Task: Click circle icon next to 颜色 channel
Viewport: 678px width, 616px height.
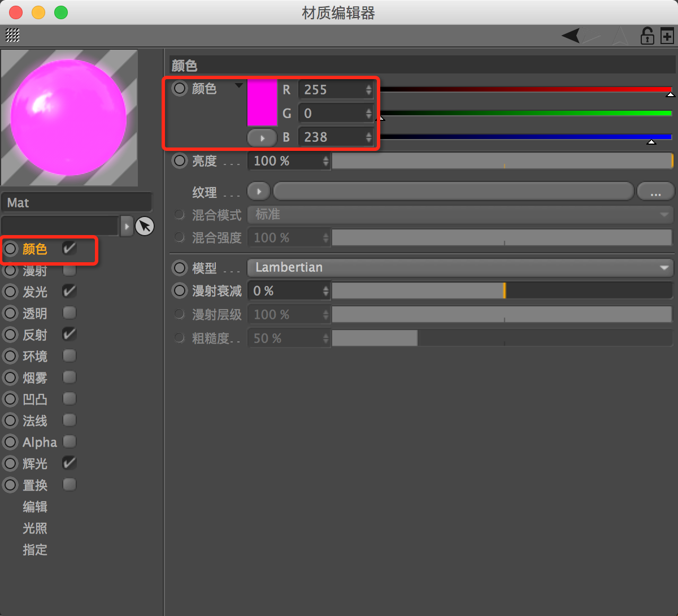Action: pyautogui.click(x=11, y=249)
